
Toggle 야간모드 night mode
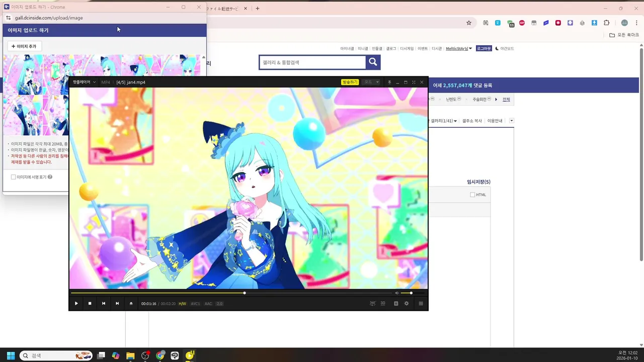coord(505,49)
